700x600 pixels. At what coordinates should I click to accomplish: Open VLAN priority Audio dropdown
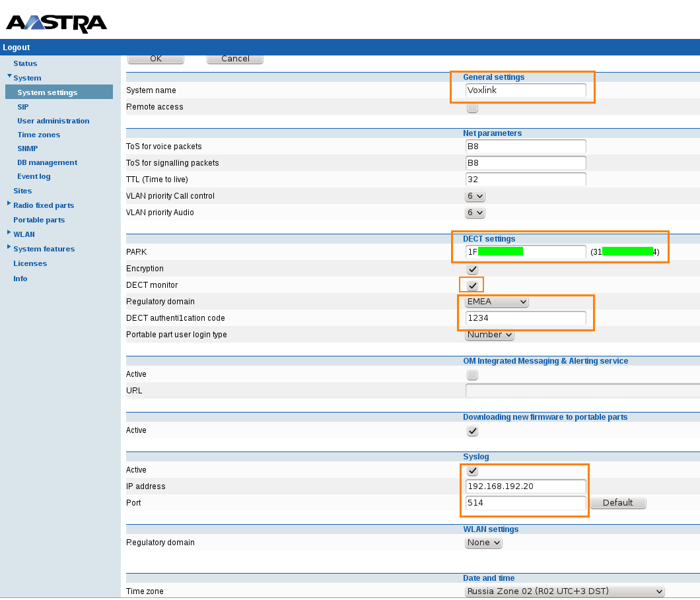475,213
